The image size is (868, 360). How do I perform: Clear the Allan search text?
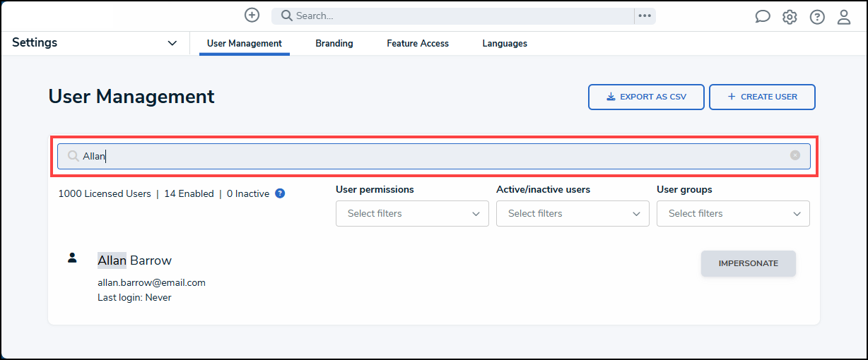[x=795, y=155]
